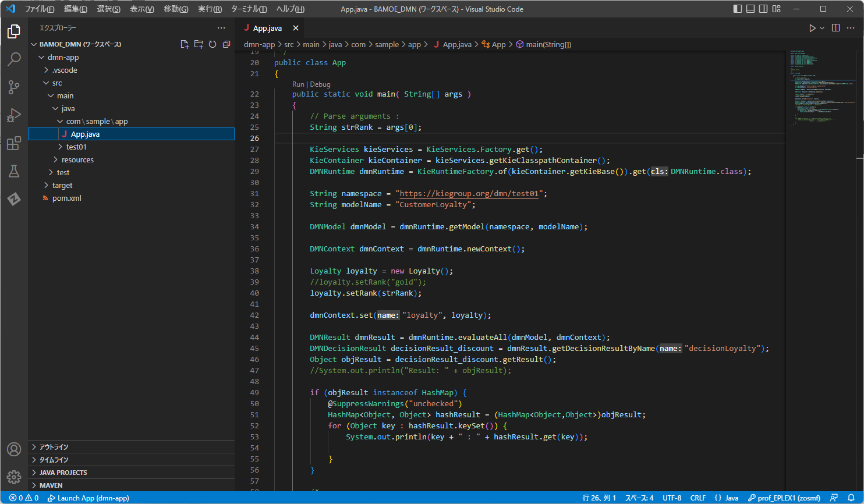864x504 pixels.
Task: Click New File icon in explorer header
Action: (x=185, y=44)
